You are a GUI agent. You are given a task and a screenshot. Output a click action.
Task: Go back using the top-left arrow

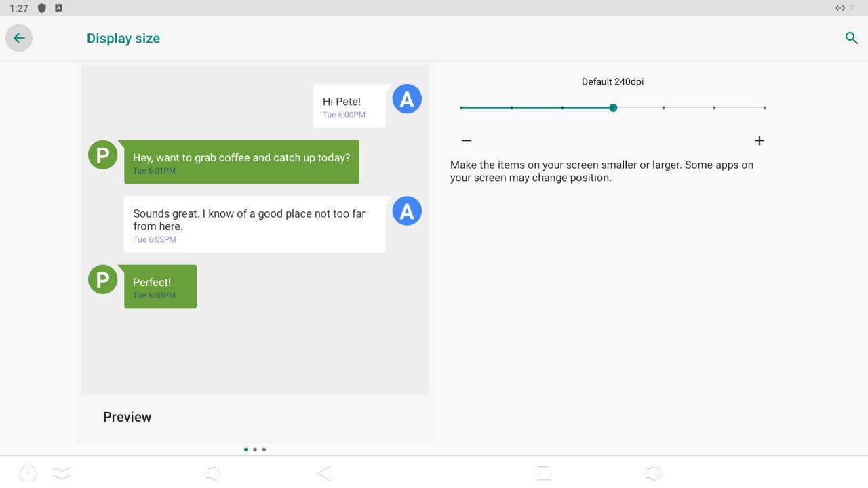pos(19,38)
